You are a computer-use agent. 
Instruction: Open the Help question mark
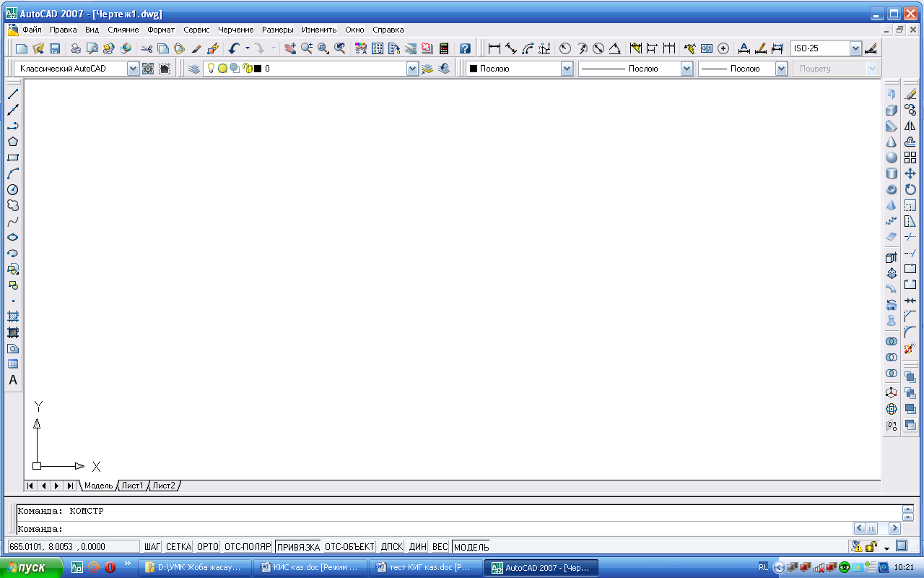coord(465,48)
